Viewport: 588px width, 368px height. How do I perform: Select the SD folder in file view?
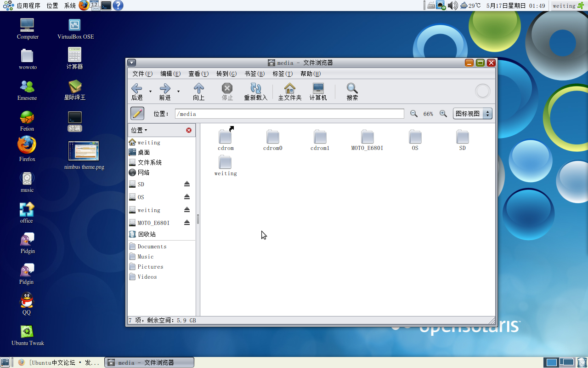[463, 140]
